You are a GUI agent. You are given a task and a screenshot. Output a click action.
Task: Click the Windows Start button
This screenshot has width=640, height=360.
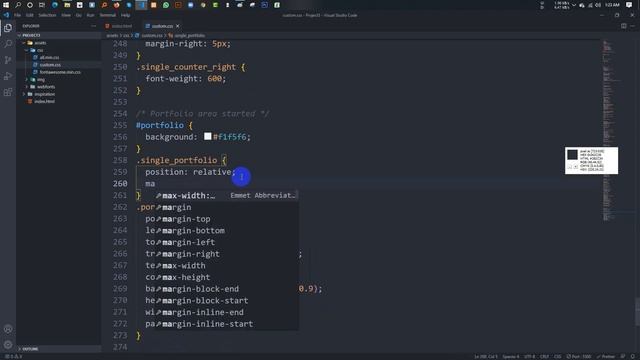click(x=6, y=5)
